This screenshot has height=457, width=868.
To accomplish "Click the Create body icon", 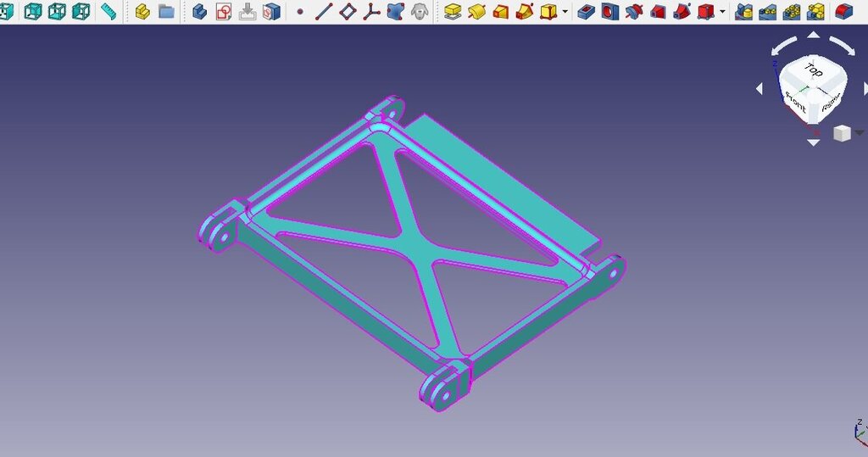I will coord(200,11).
